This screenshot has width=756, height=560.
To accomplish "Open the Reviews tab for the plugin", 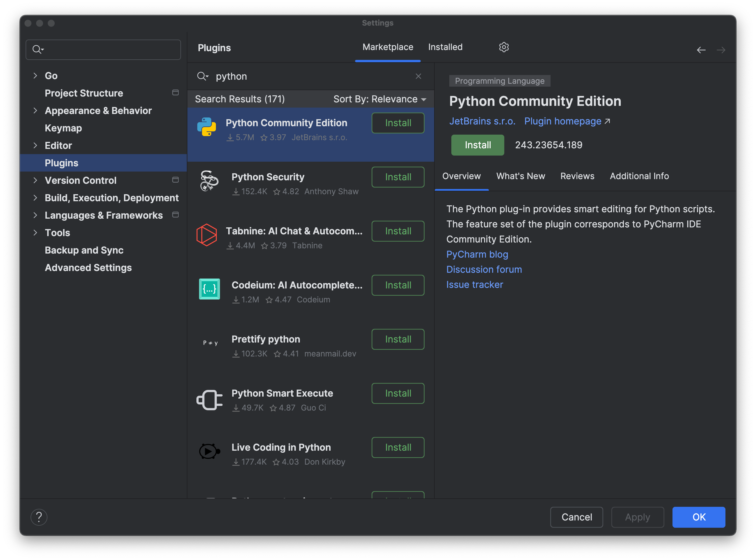I will 577,176.
